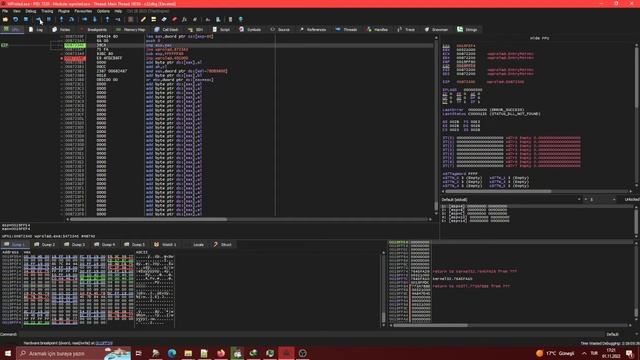Run to user code toolbar icon

click(x=118, y=19)
